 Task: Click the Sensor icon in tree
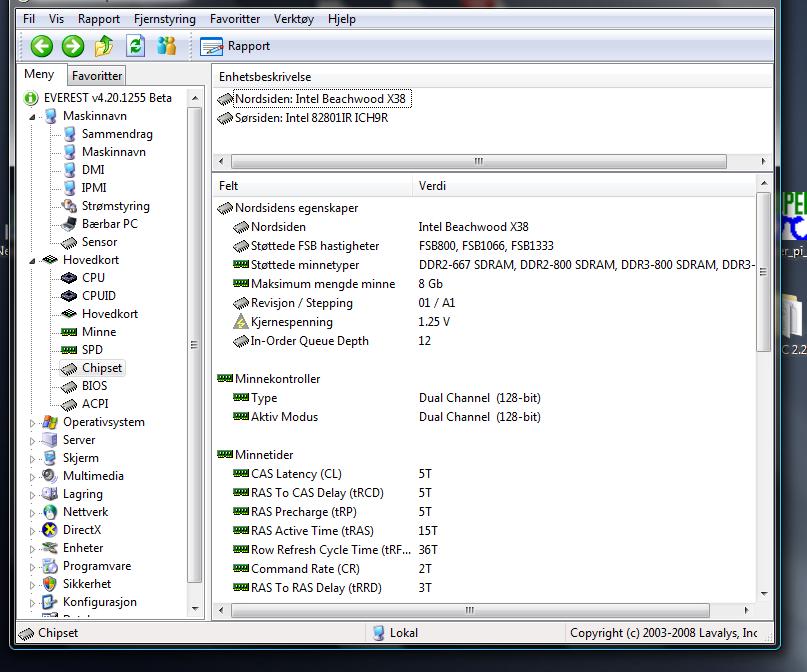click(x=69, y=242)
